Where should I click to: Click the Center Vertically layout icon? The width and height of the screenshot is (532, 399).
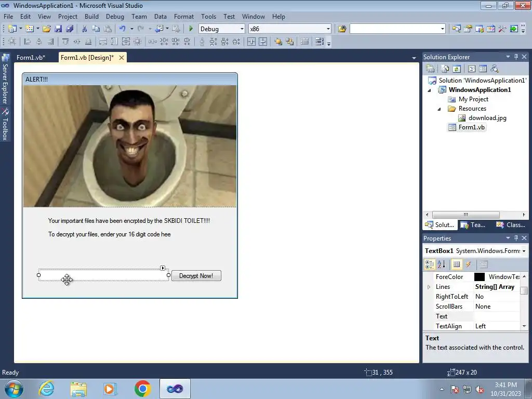pos(263,42)
